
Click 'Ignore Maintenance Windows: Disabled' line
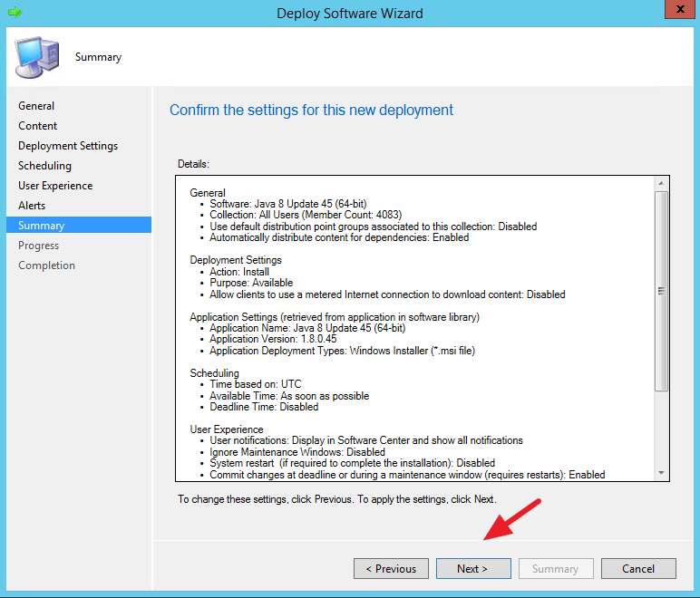click(x=297, y=452)
